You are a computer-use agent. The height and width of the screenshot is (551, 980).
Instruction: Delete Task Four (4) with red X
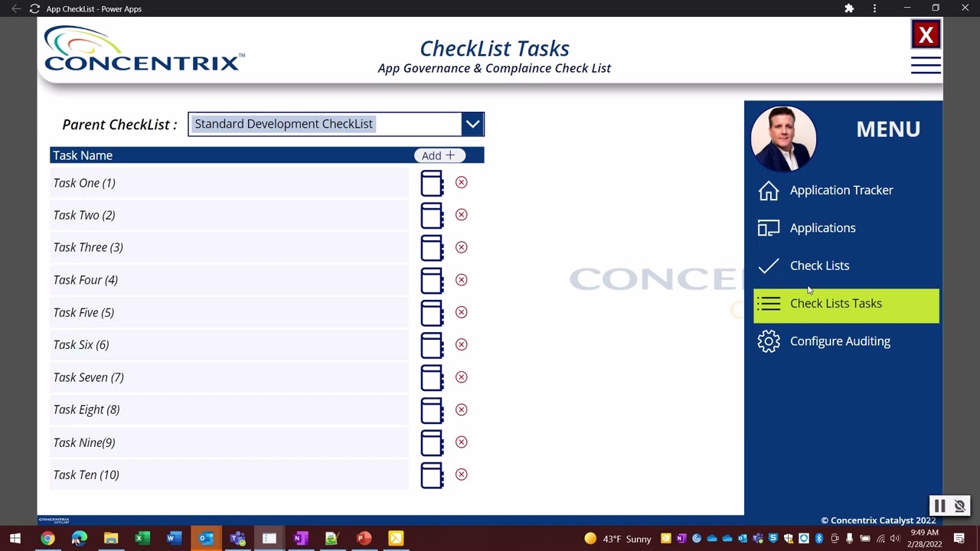461,279
